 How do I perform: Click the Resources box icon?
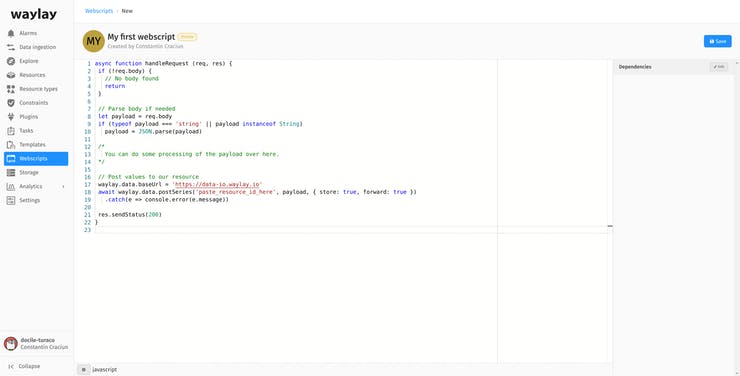point(11,75)
